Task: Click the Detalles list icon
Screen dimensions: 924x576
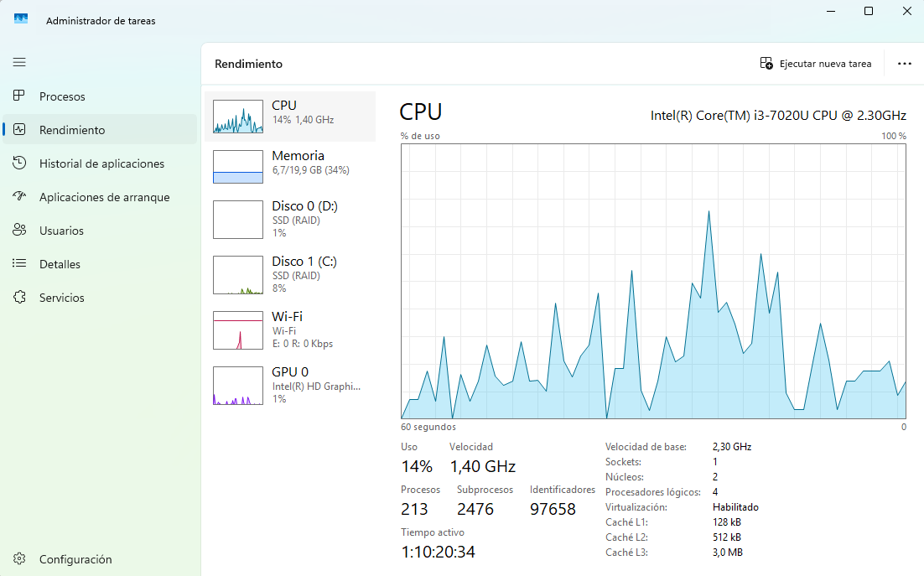Action: [19, 263]
